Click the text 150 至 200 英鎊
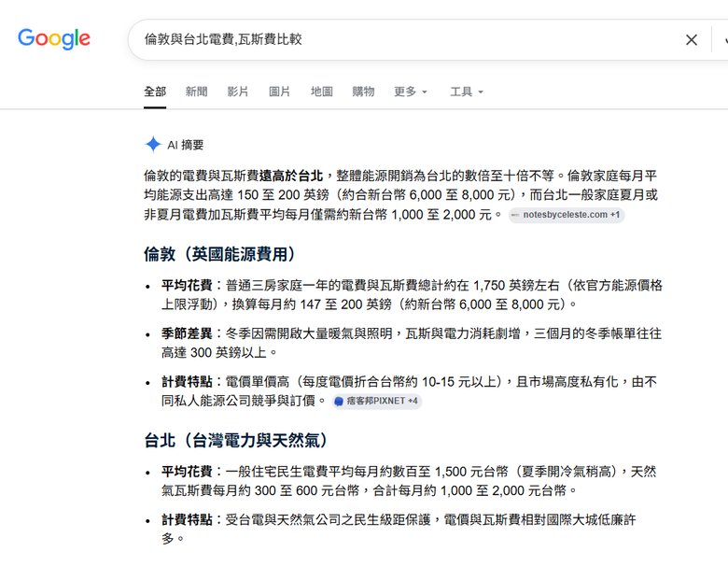728x566 pixels. pos(283,194)
